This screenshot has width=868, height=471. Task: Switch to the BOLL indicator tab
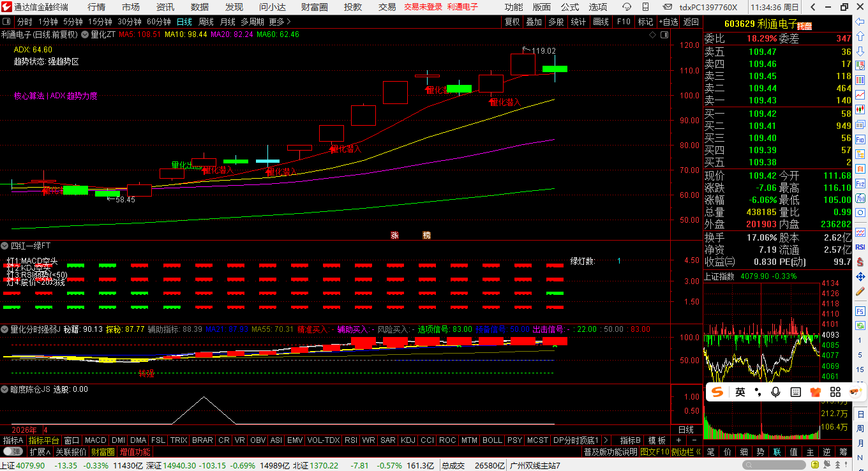492,440
